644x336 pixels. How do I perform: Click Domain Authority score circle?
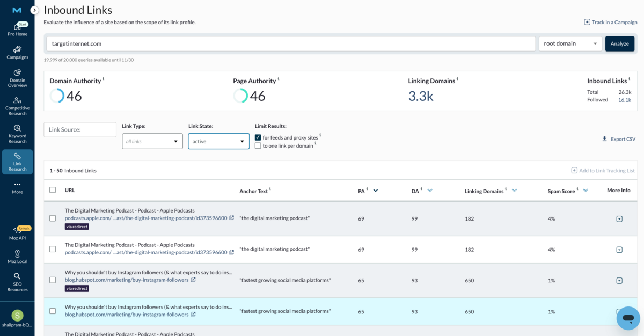(57, 96)
